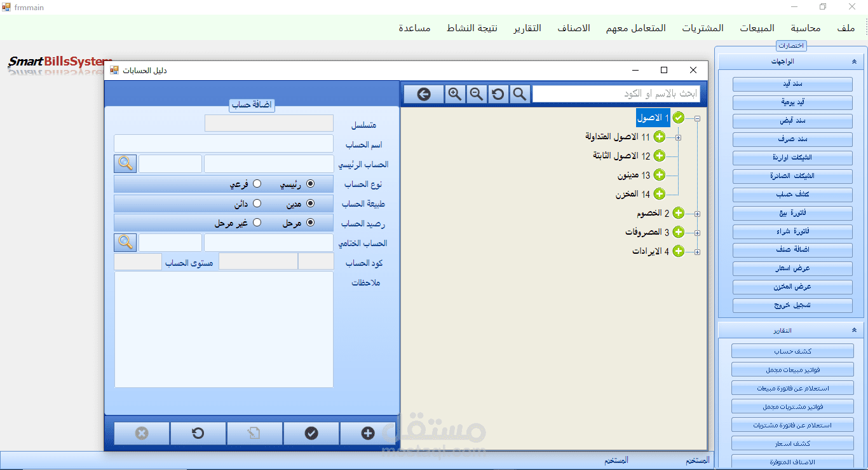Click the back arrow in accounts toolbar
Viewport: 868px width, 470px height.
tap(424, 94)
